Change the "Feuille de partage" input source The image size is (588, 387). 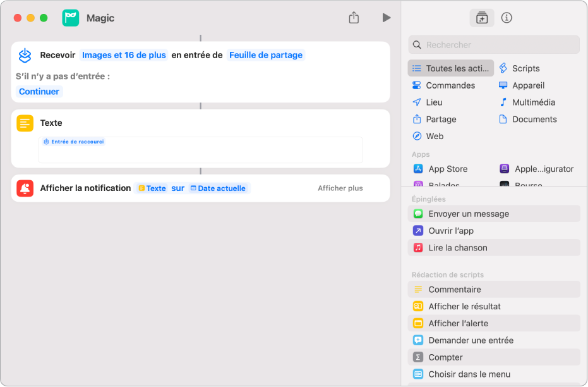pyautogui.click(x=265, y=55)
